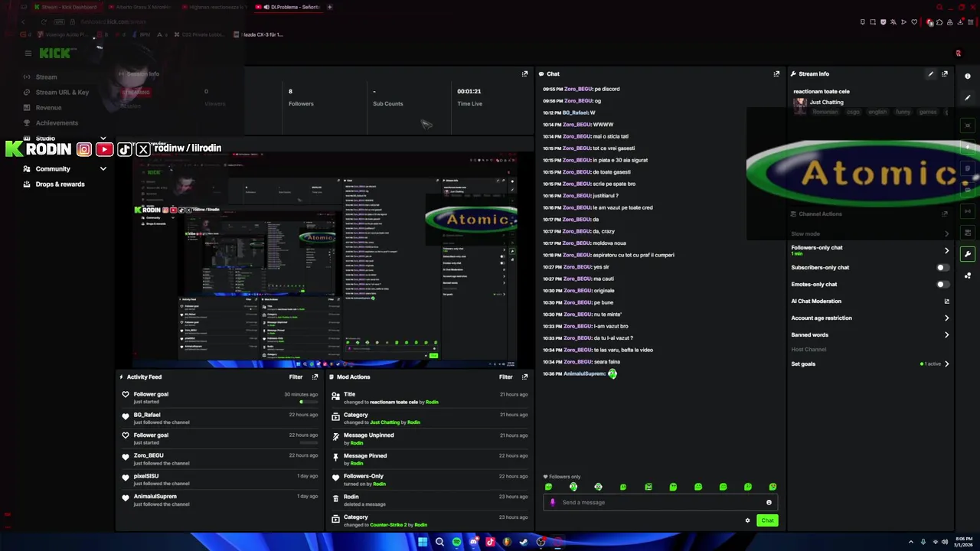Open Stream page in sidebar
Image resolution: width=980 pixels, height=551 pixels.
(46, 77)
